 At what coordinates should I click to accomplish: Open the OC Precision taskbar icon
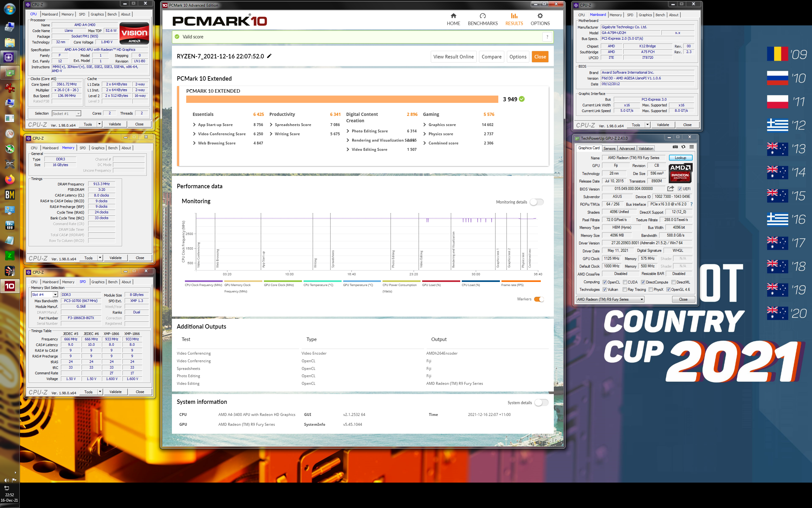coord(10,164)
